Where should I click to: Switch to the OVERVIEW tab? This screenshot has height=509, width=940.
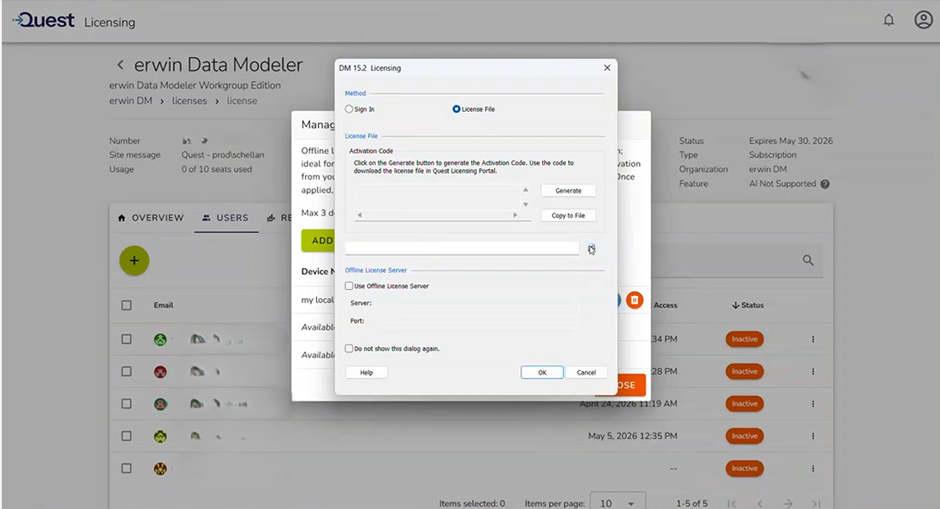(151, 218)
